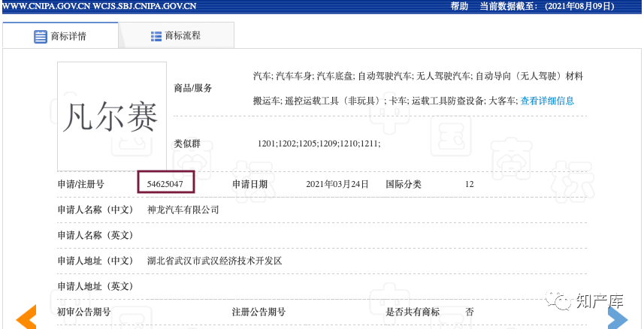Image resolution: width=644 pixels, height=329 pixels.
Task: Click the application date 2021年03月24日
Action: [x=337, y=185]
